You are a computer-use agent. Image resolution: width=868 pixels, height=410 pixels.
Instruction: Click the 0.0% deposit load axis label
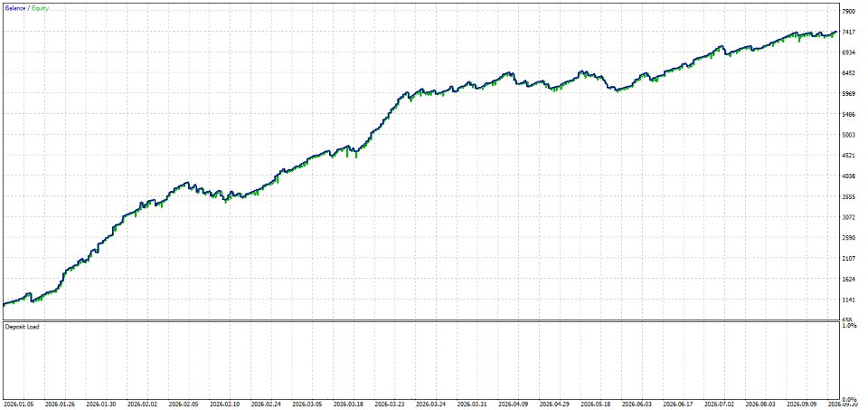pos(849,399)
